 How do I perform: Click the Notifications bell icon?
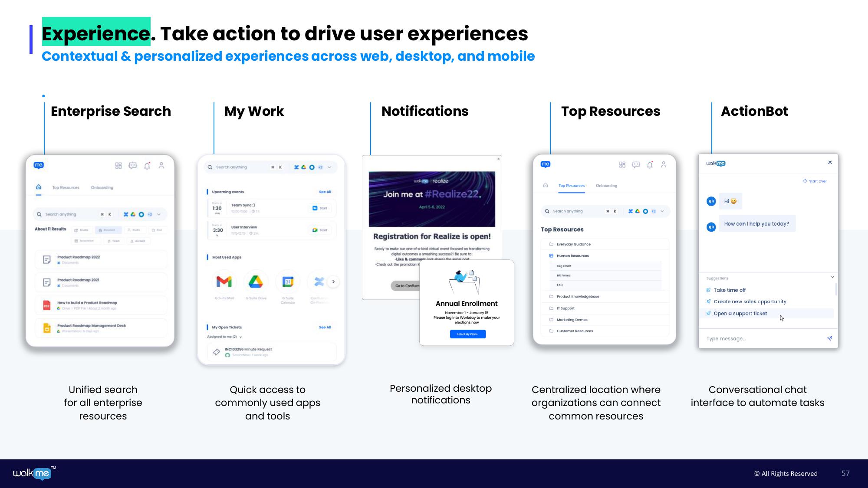147,166
